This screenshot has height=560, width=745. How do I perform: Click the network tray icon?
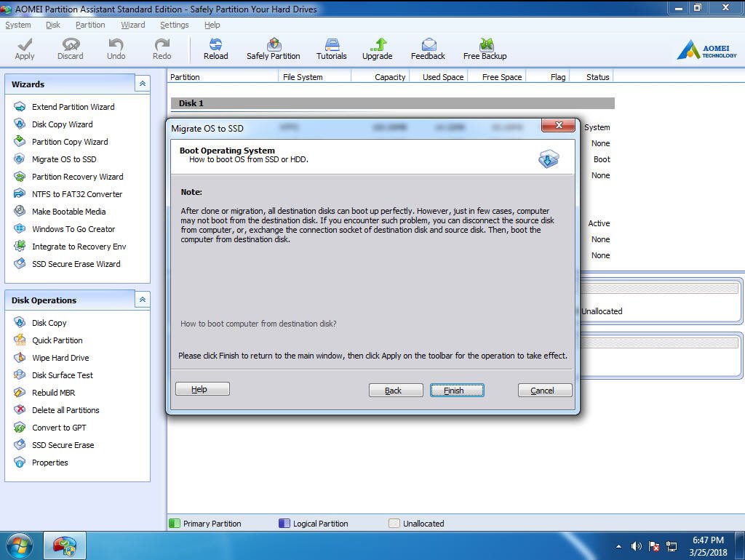(672, 547)
